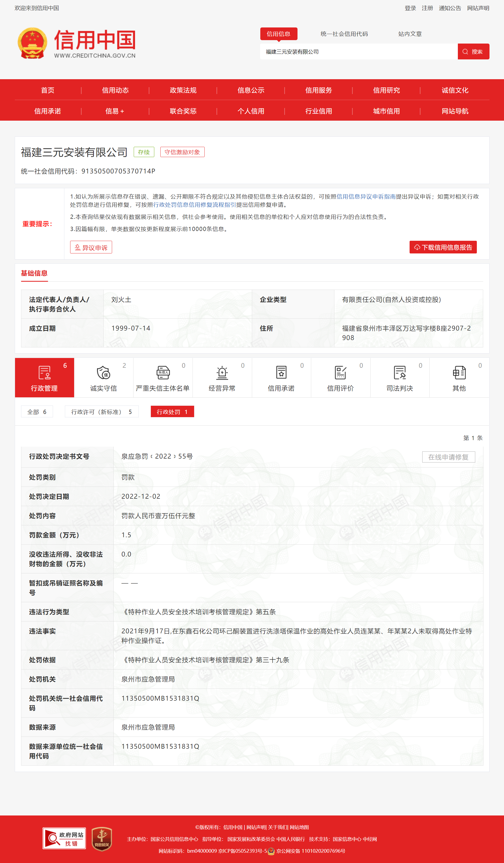This screenshot has height=863, width=504.
Task: Show 全部 administrative records
Action: [x=37, y=412]
